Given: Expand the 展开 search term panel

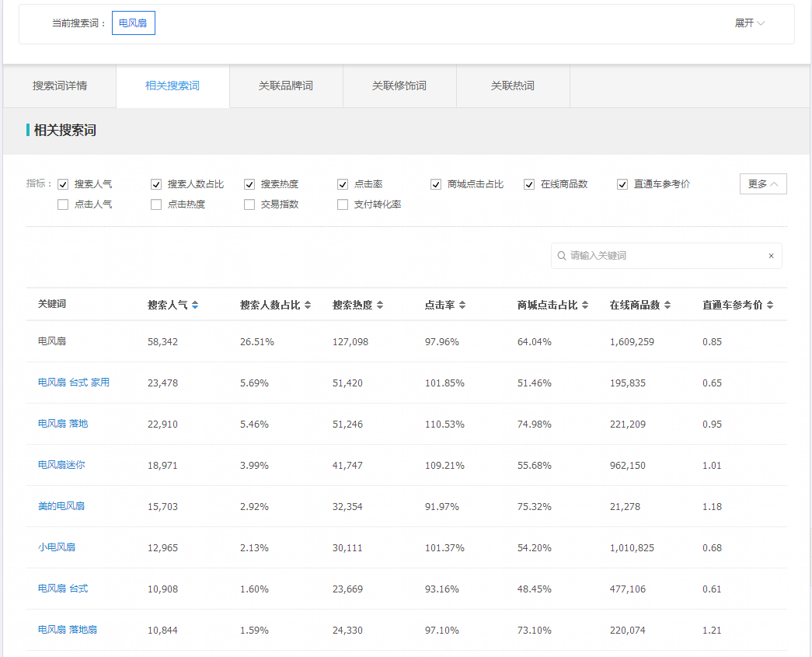Looking at the screenshot, I should (749, 23).
